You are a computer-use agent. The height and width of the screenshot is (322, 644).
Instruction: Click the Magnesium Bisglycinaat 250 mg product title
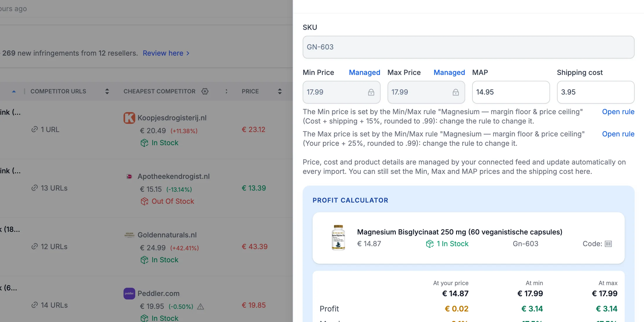[460, 232]
